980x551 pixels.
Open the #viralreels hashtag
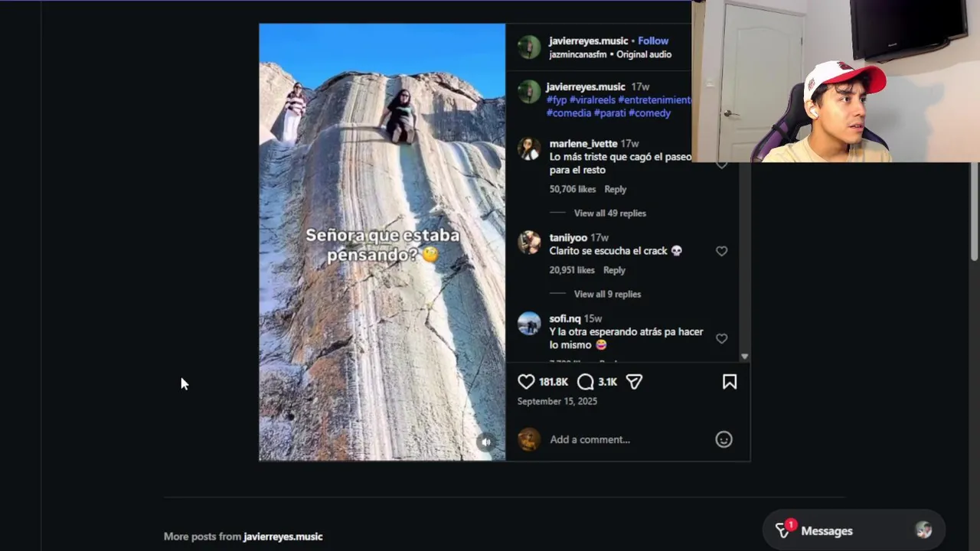point(593,99)
